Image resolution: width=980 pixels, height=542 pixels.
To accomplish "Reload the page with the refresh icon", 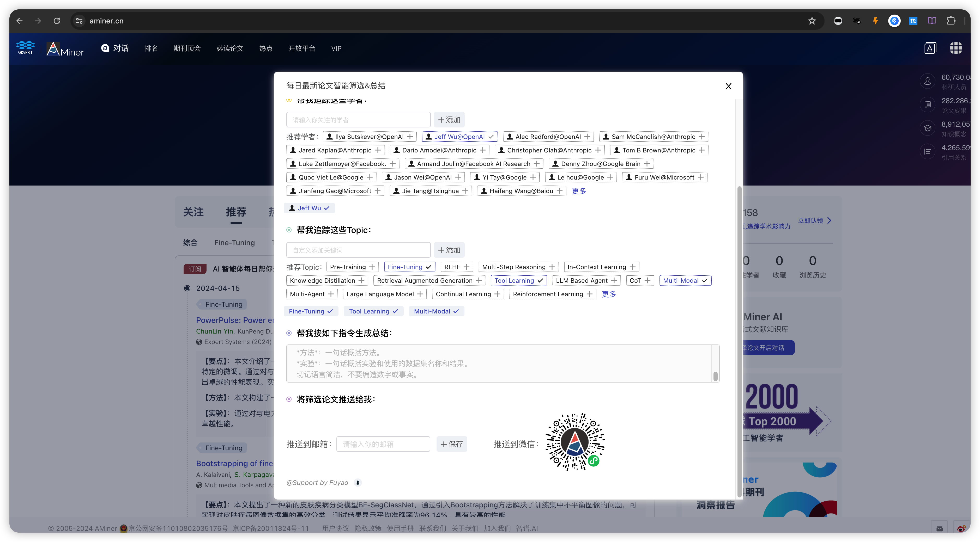I will (57, 21).
